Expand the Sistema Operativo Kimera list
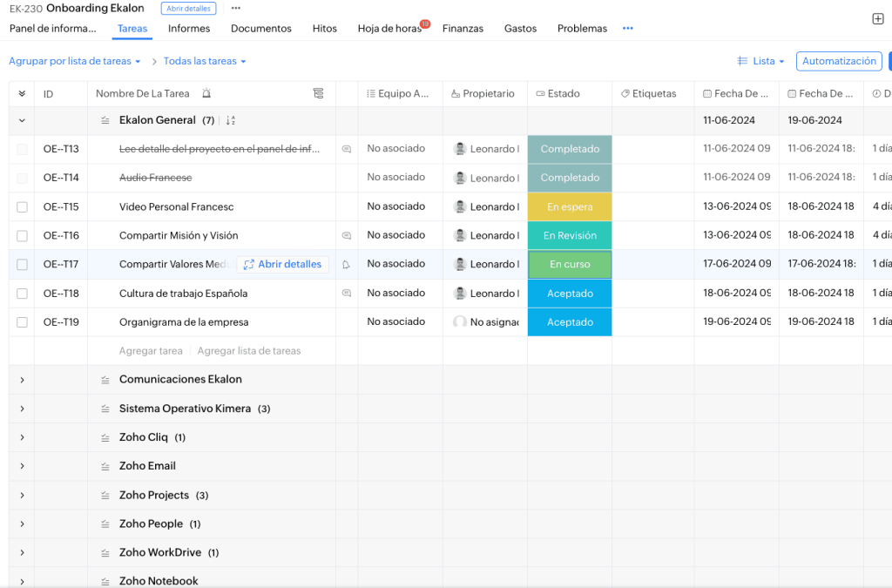892x588 pixels. pos(22,409)
